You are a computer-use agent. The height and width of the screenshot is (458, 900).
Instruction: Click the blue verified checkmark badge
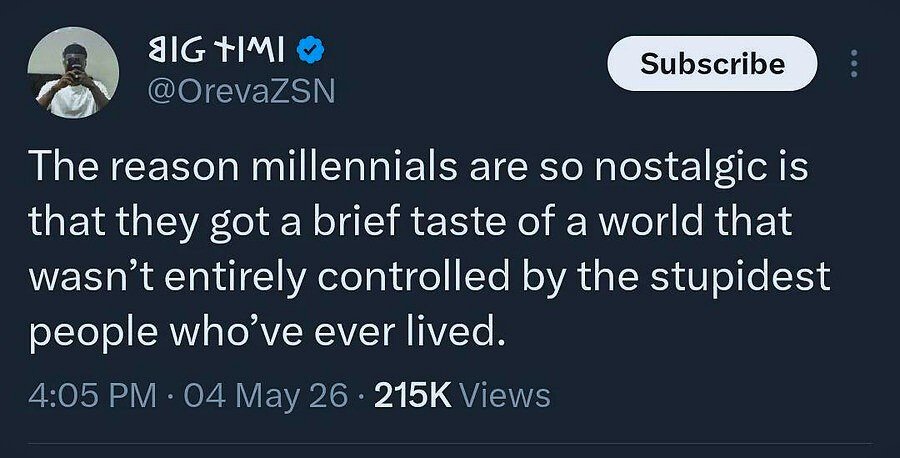click(311, 52)
